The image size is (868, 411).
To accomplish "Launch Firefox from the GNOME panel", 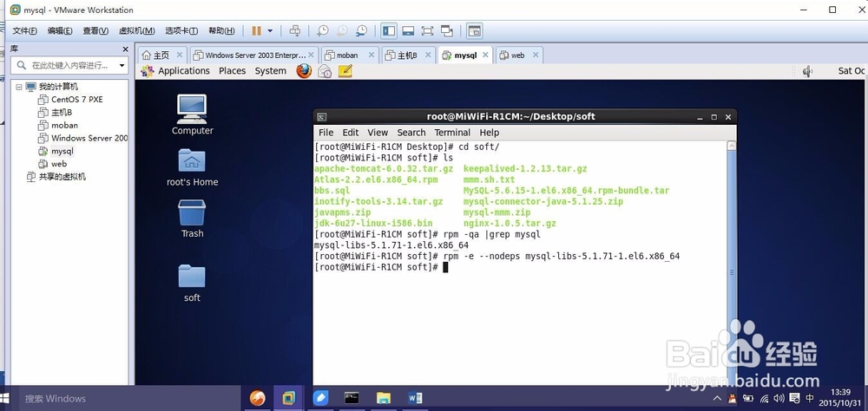I will [304, 71].
